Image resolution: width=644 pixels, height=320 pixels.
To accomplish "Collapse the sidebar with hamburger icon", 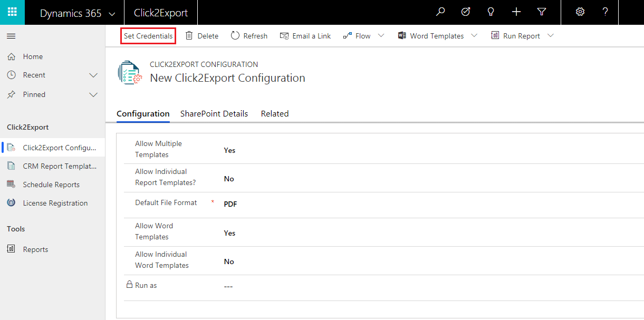I will pos(11,36).
